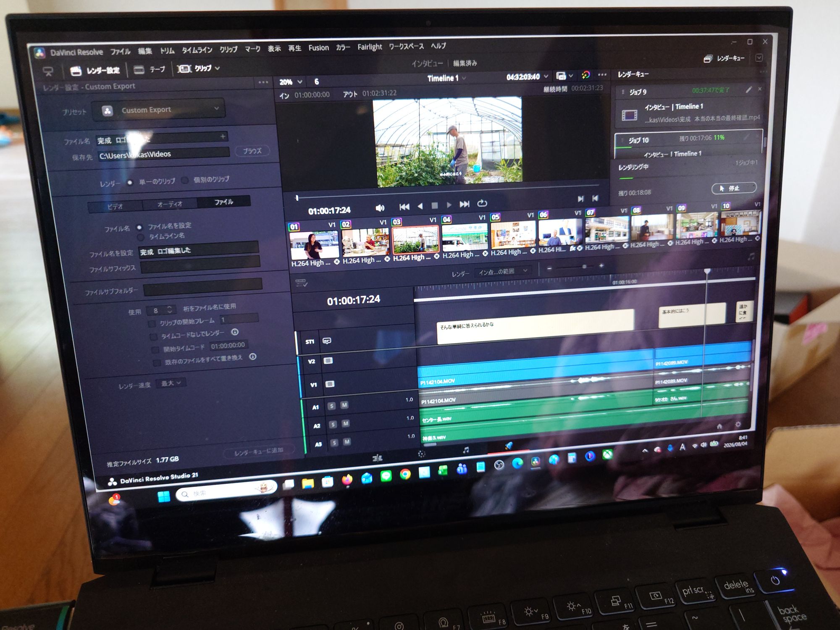This screenshot has width=840, height=630.
Task: Click the viewer scrub bar handle
Action: point(297,197)
